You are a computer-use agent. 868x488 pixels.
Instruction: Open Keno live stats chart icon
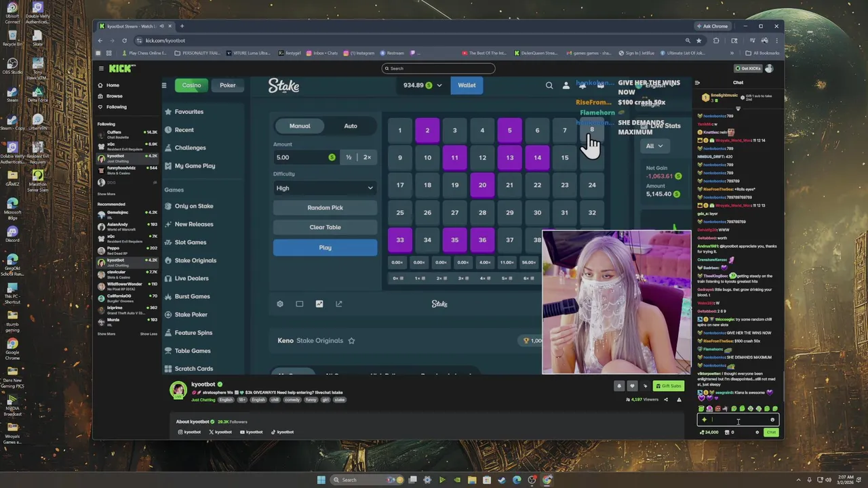tap(319, 304)
